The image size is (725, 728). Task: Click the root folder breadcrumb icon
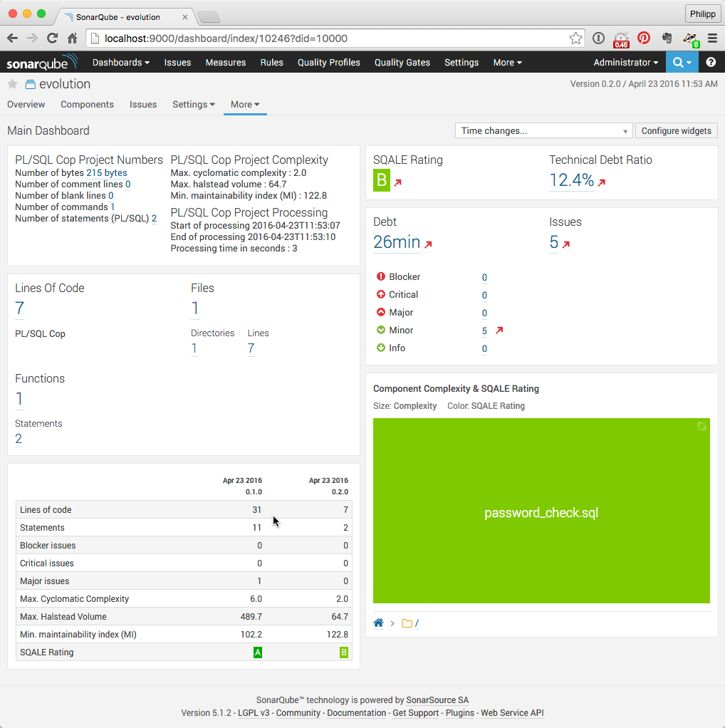[407, 623]
